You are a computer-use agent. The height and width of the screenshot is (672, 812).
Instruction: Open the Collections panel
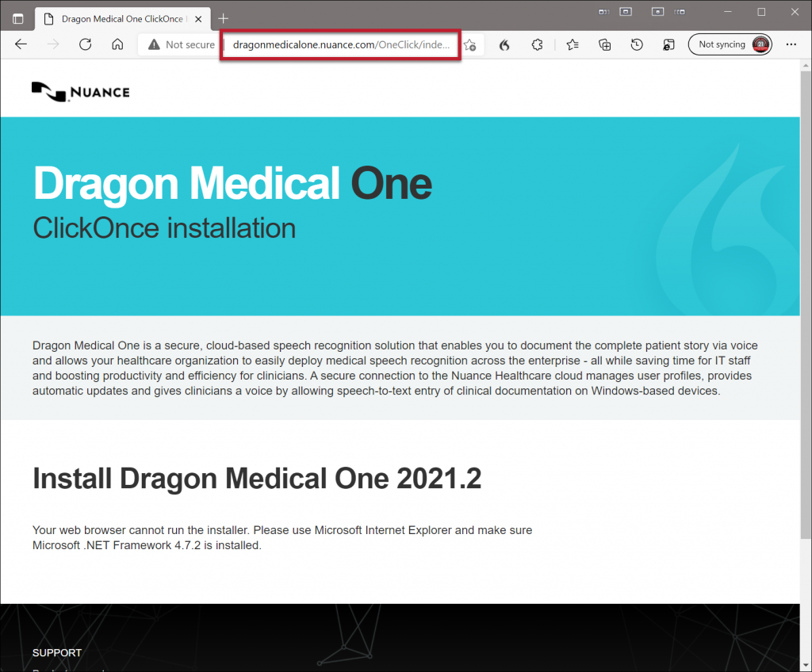pos(604,45)
